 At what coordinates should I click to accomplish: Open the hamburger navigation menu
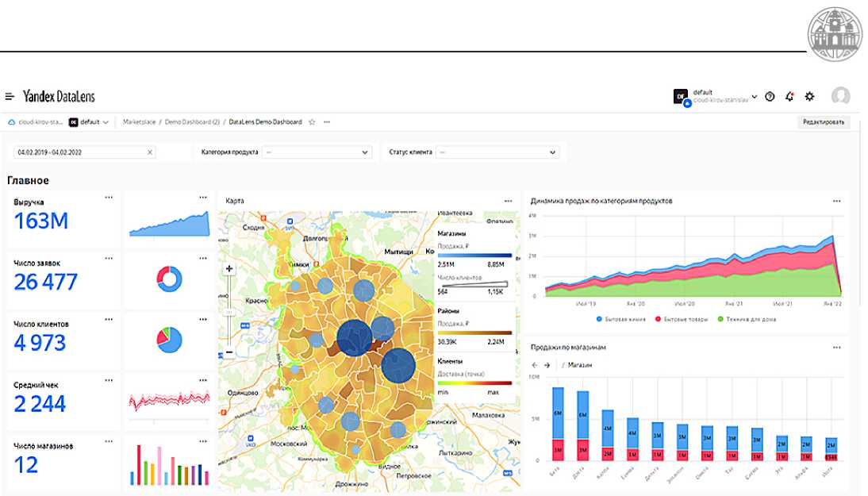pyautogui.click(x=10, y=97)
